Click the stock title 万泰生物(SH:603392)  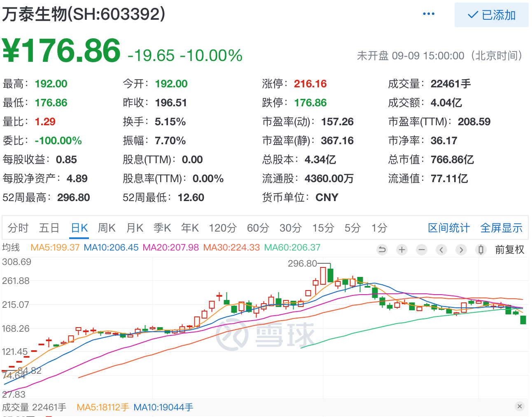(x=84, y=14)
